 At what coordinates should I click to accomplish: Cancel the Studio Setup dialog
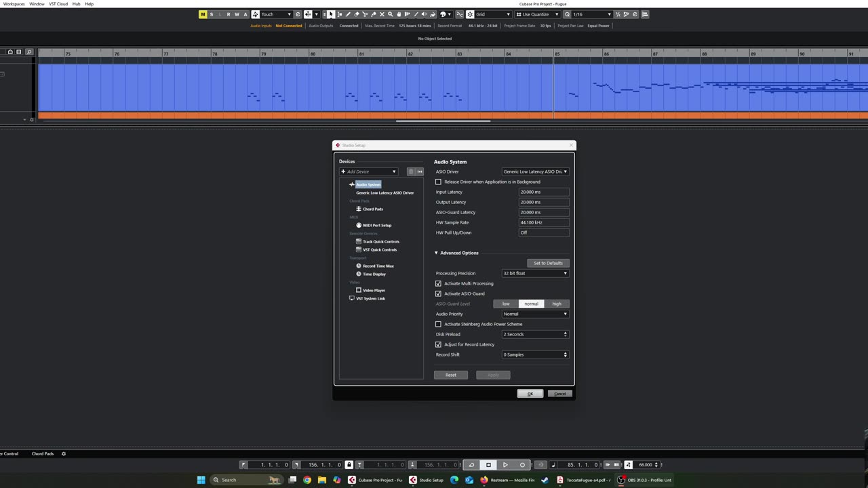(x=559, y=394)
